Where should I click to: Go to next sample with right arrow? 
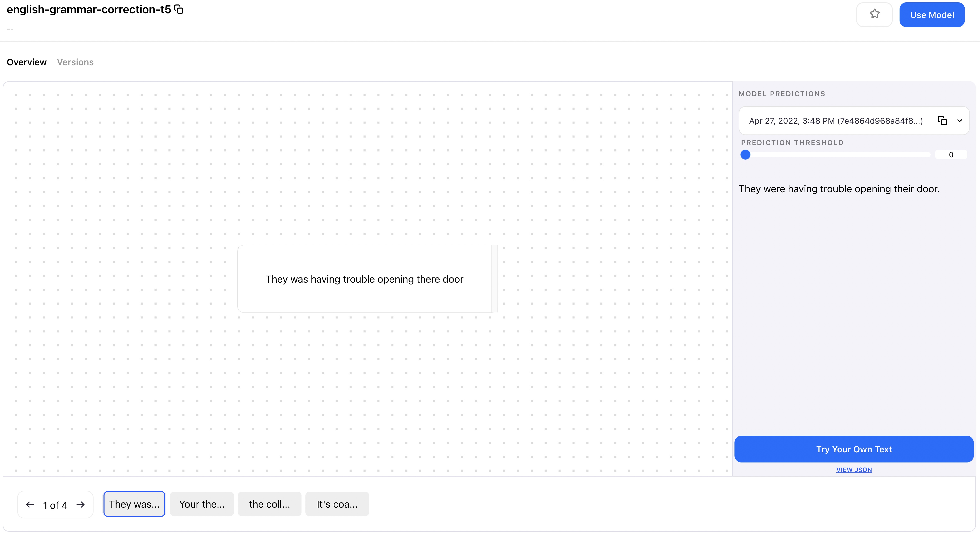pyautogui.click(x=80, y=505)
